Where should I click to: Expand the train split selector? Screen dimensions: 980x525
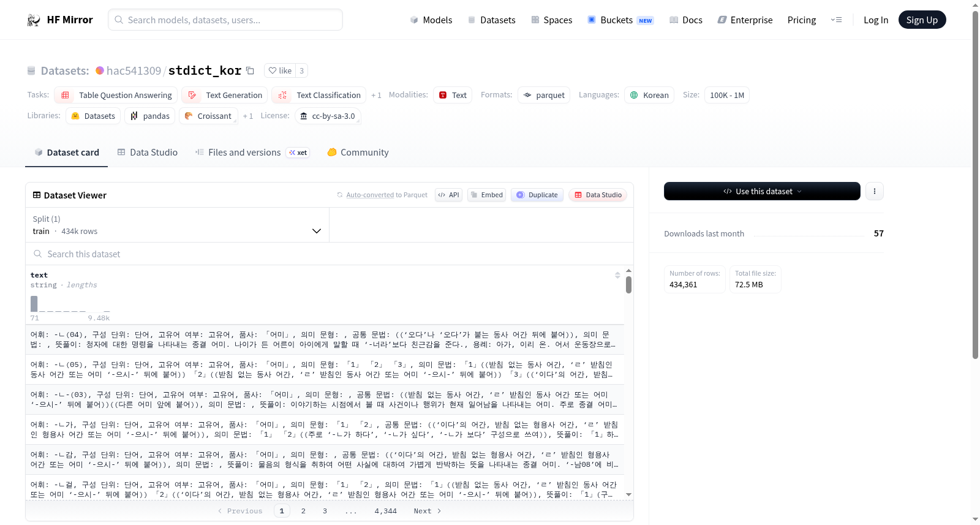click(x=177, y=225)
